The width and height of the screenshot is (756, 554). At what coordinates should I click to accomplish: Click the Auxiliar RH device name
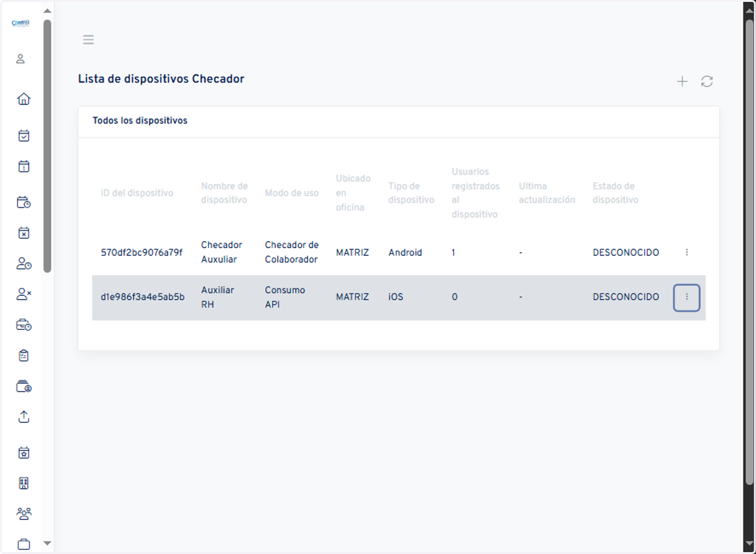(x=217, y=297)
